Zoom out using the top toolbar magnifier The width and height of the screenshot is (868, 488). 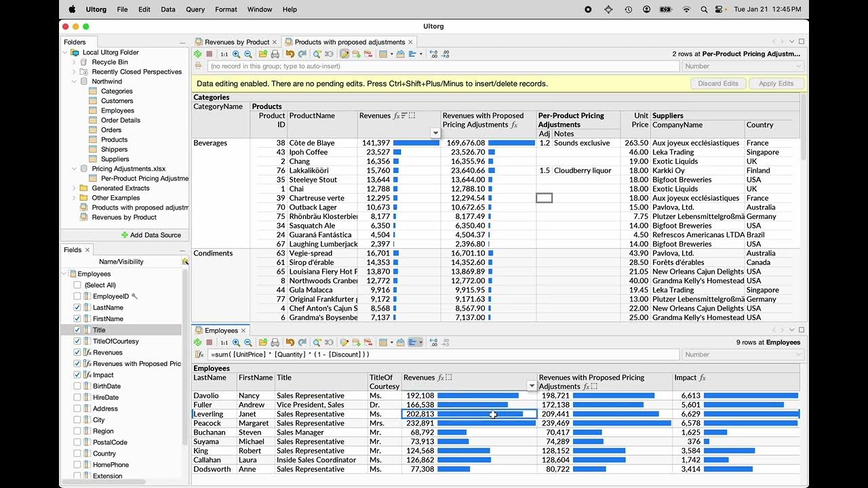[248, 54]
